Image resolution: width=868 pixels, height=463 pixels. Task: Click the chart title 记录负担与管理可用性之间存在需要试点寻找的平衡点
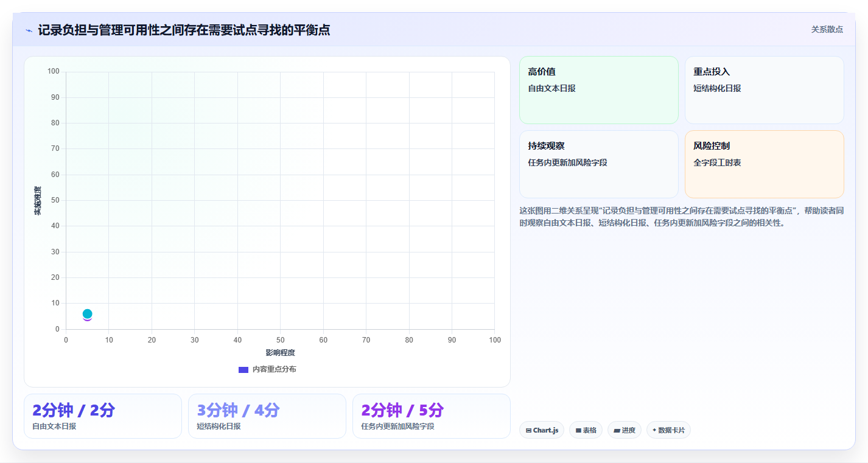pyautogui.click(x=184, y=30)
